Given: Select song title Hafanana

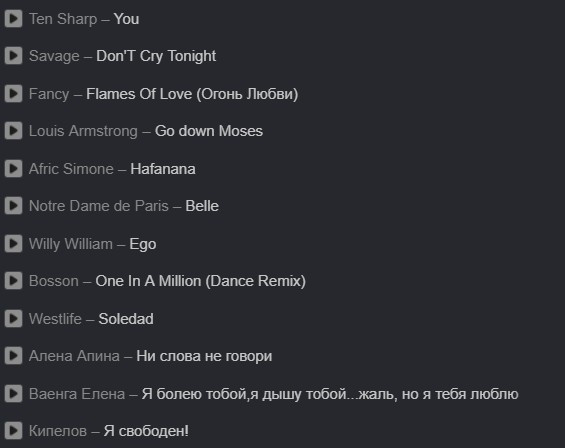Looking at the screenshot, I should (x=163, y=169).
